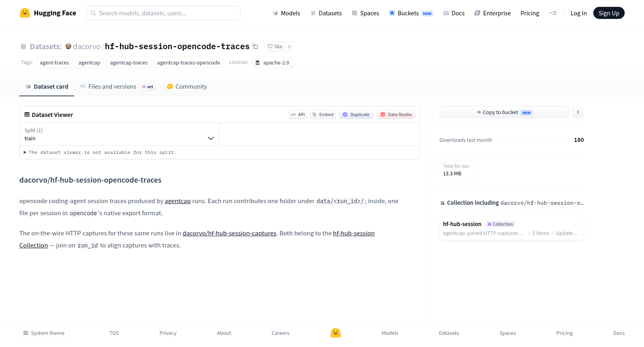The height and width of the screenshot is (347, 644).
Task: Open the System theme selector
Action: (x=44, y=333)
